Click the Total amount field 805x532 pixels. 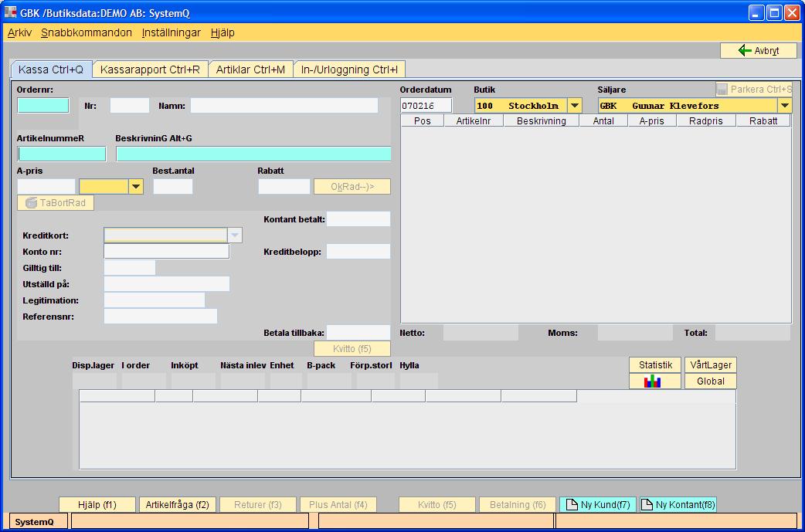tap(752, 333)
